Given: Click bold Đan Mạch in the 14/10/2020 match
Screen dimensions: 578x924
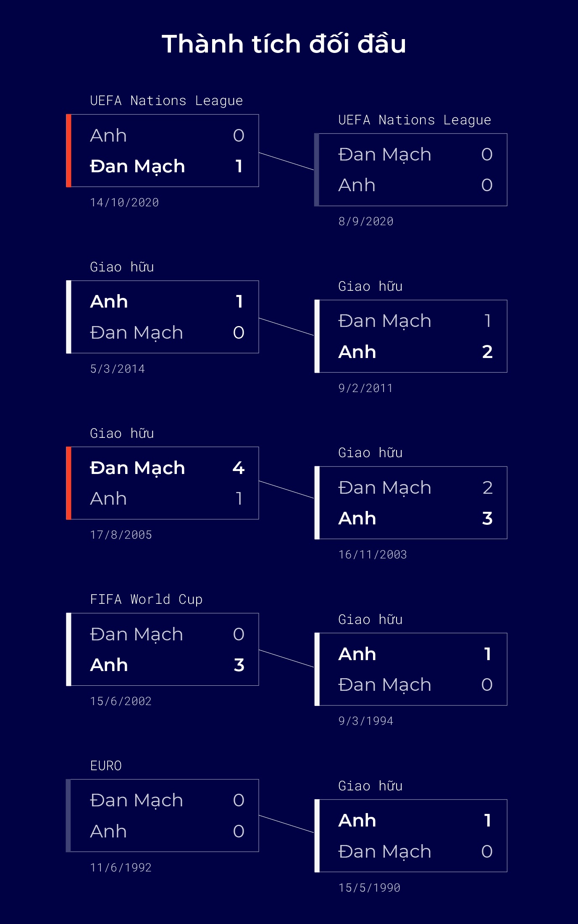Looking at the screenshot, I should pyautogui.click(x=137, y=166).
